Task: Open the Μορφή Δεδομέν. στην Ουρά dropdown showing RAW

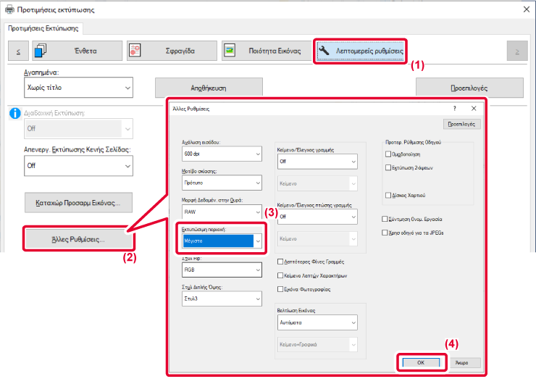Action: (x=222, y=212)
